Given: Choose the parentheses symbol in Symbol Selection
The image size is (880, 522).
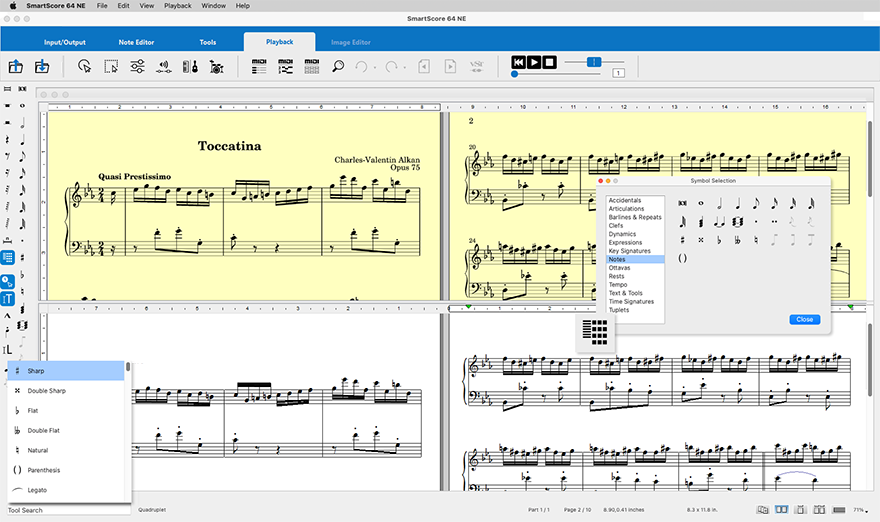Looking at the screenshot, I should 682,258.
